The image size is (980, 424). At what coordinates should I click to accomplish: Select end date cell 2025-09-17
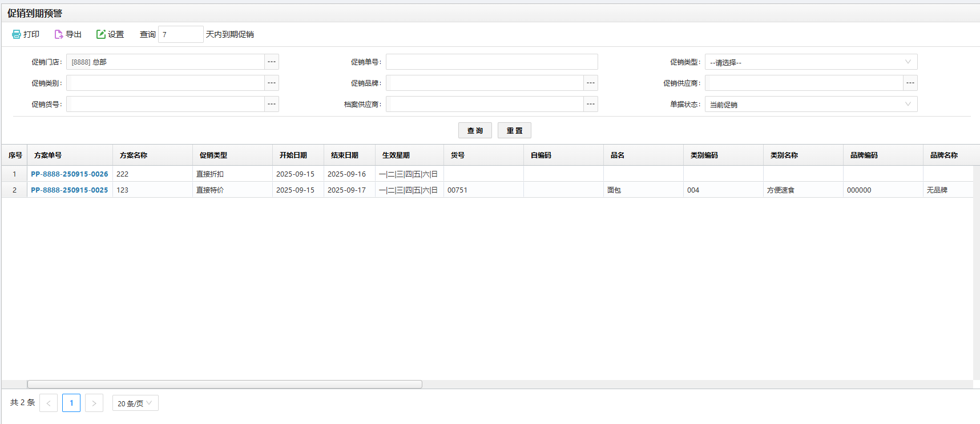(349, 190)
